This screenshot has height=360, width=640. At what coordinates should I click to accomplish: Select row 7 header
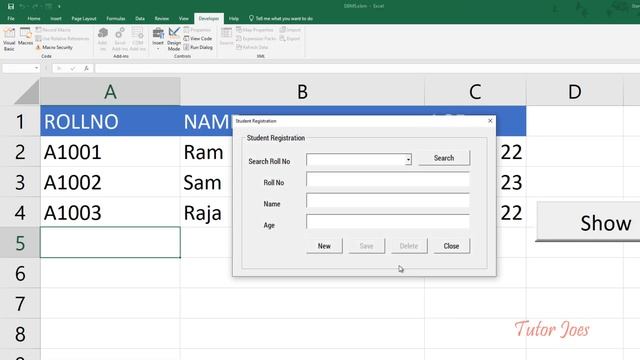(20, 304)
